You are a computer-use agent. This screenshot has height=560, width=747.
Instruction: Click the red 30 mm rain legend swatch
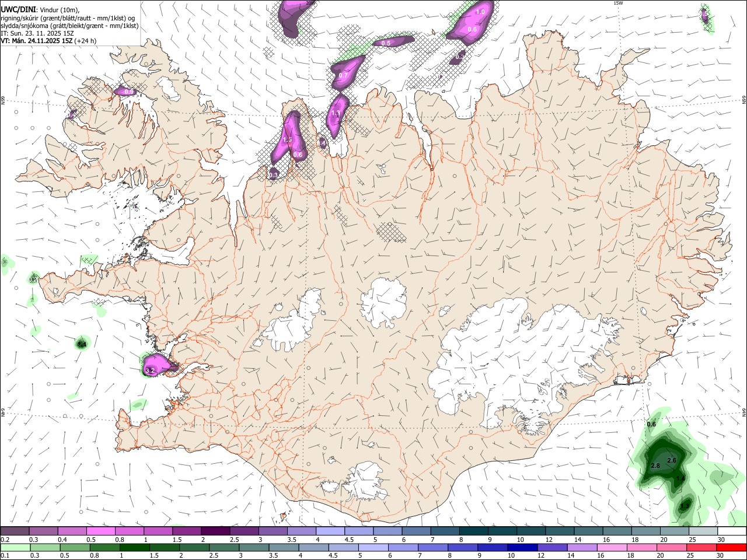[732, 548]
